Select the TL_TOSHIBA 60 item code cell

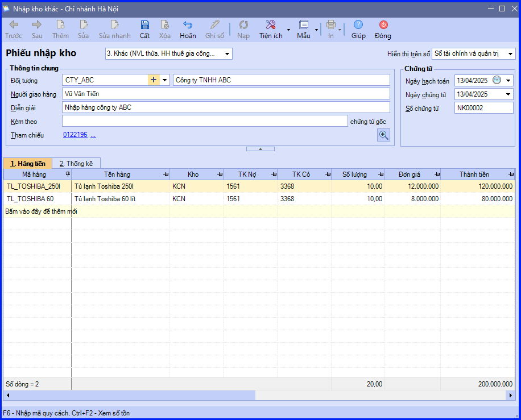click(x=38, y=199)
